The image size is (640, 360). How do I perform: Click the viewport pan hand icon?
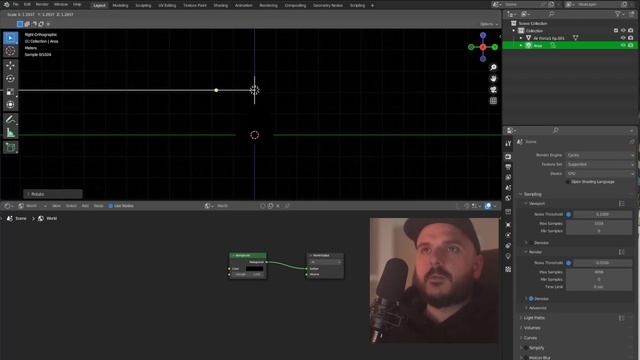(x=493, y=78)
